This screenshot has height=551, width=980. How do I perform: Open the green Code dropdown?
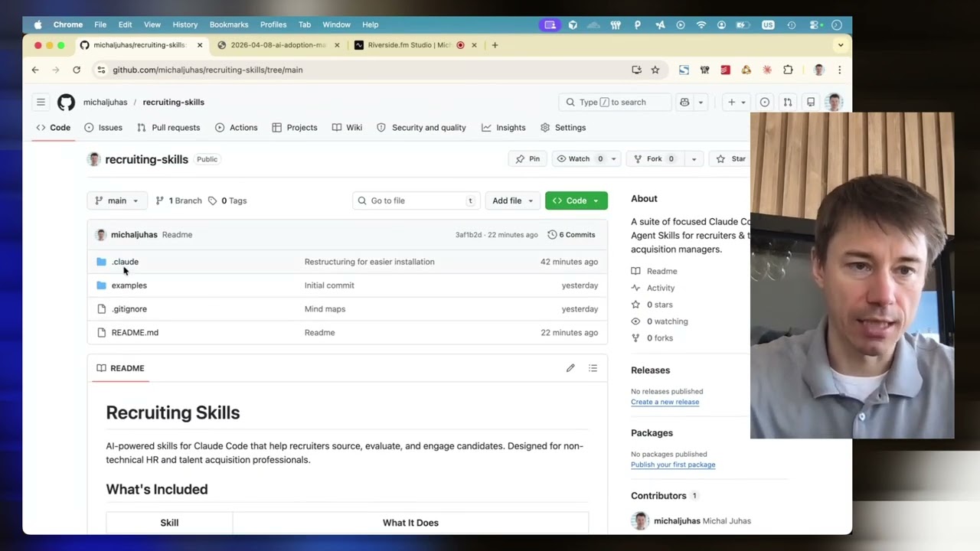coord(577,201)
